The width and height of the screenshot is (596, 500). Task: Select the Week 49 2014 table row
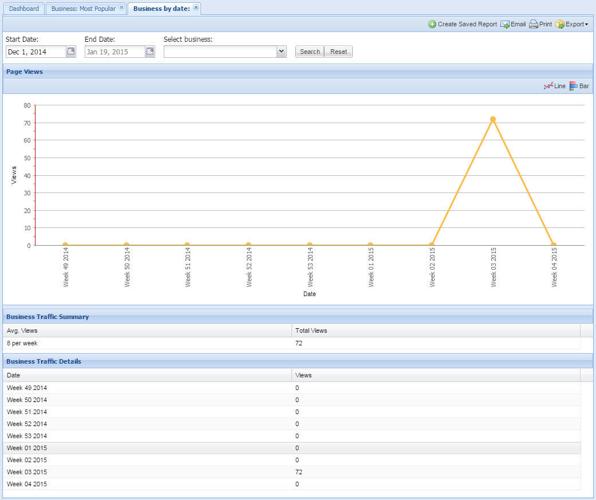[x=292, y=388]
